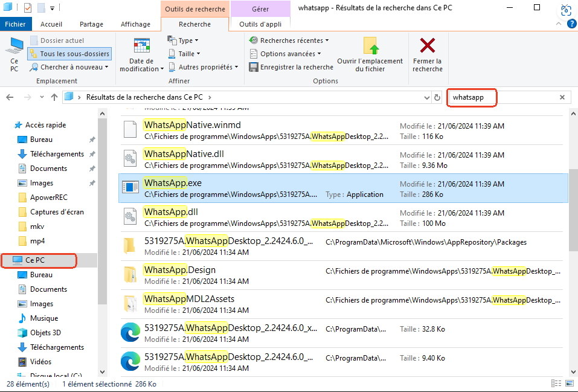Open the ApowerREC folder

pyautogui.click(x=43, y=198)
